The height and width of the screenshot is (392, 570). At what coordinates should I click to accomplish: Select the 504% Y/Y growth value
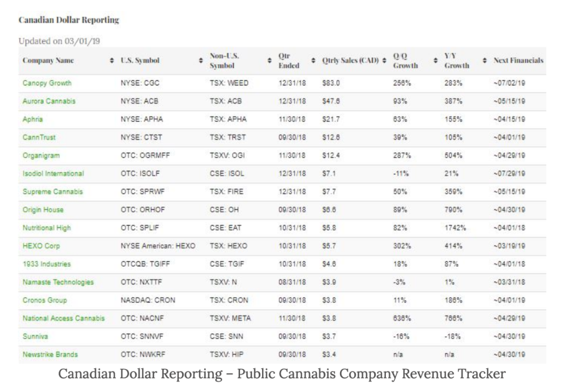click(453, 155)
